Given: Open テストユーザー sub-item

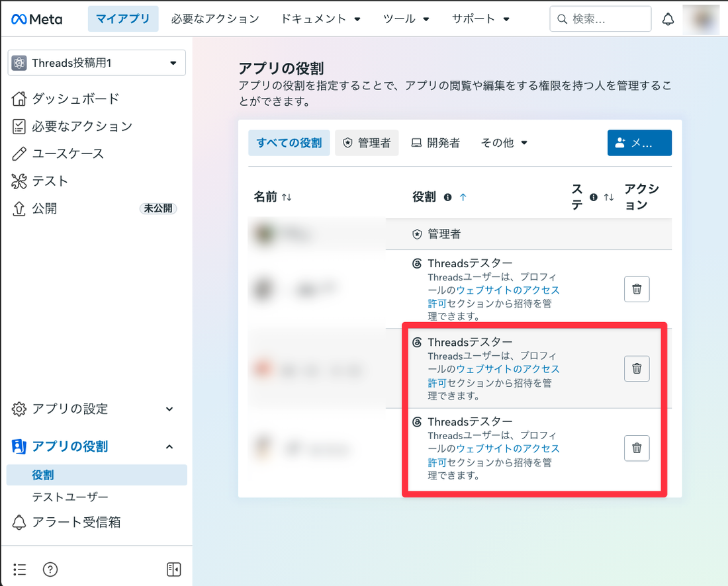Looking at the screenshot, I should 69,497.
